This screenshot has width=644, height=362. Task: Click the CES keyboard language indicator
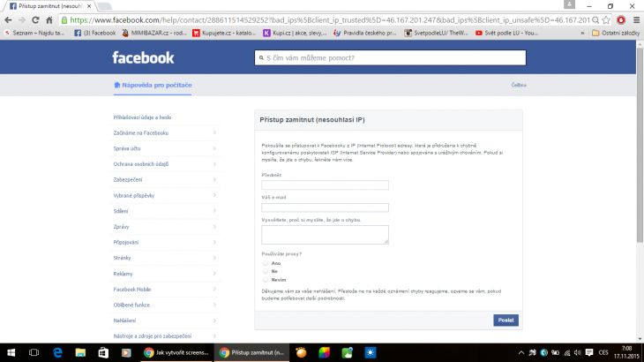pyautogui.click(x=603, y=352)
